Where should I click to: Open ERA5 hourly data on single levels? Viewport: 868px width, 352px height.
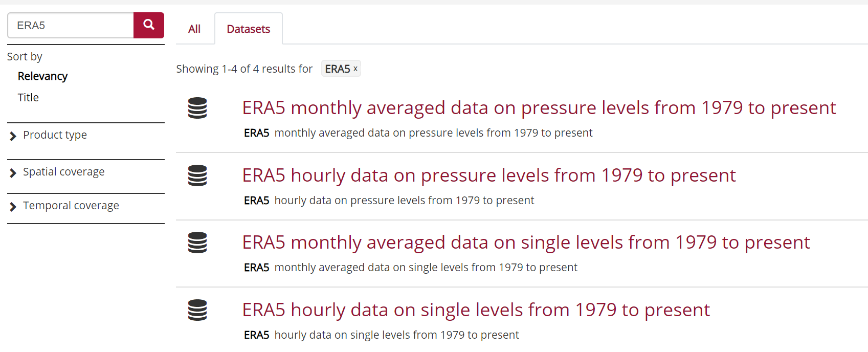[476, 310]
